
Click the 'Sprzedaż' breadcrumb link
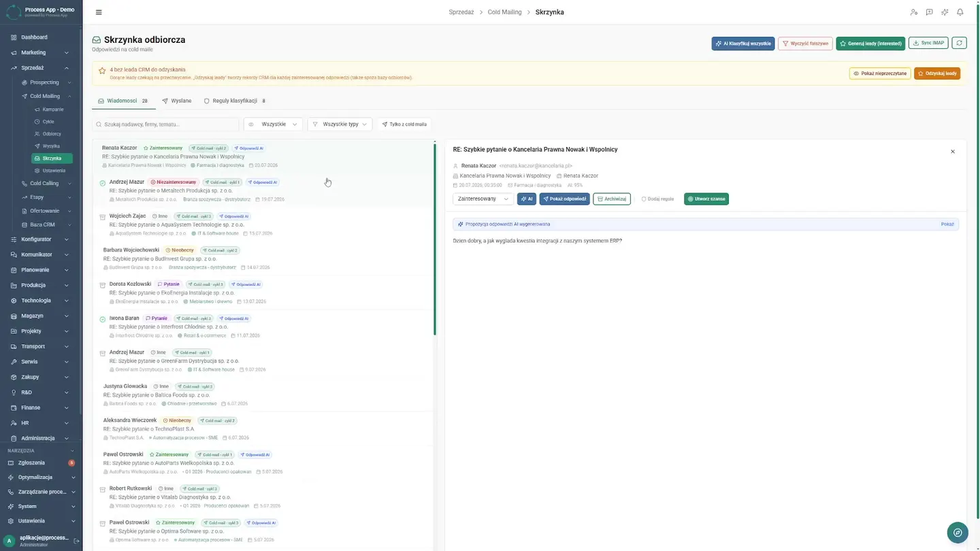click(x=461, y=12)
